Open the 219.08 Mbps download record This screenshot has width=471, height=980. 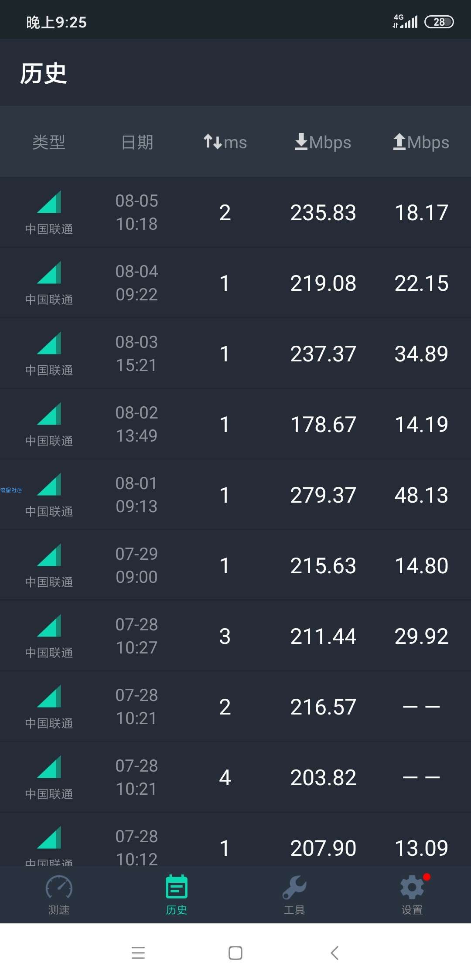(x=235, y=283)
